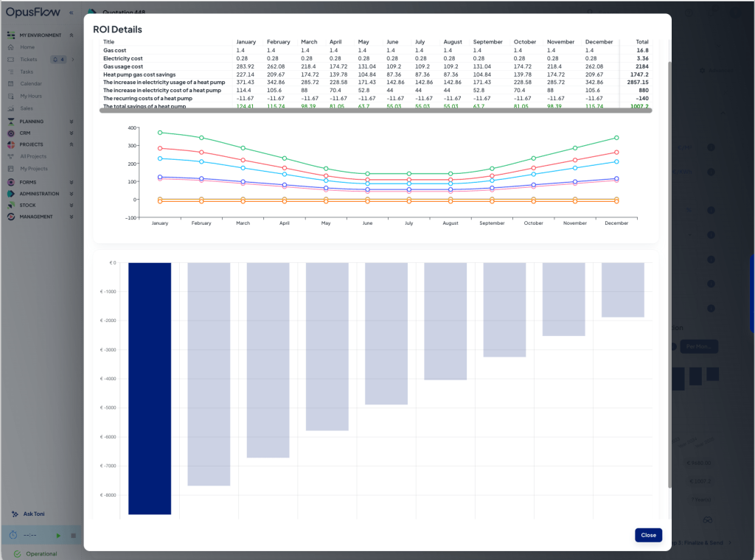Image resolution: width=755 pixels, height=560 pixels.
Task: Stop the timer with stop button
Action: click(x=73, y=536)
